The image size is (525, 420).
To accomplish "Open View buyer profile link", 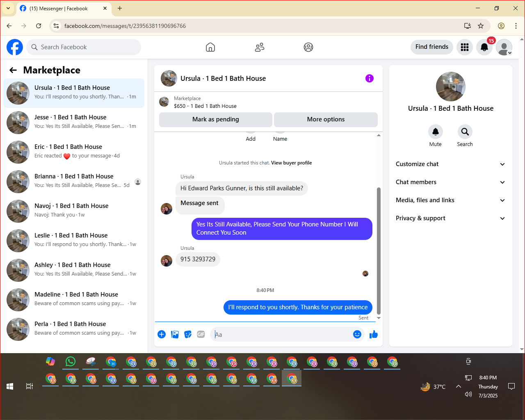I will point(291,163).
